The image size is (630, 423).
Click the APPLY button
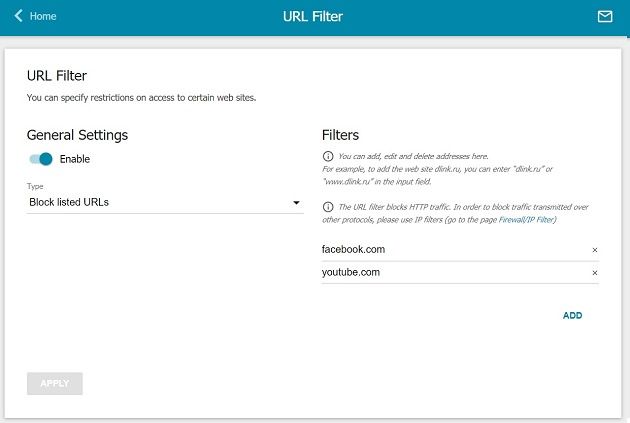55,383
